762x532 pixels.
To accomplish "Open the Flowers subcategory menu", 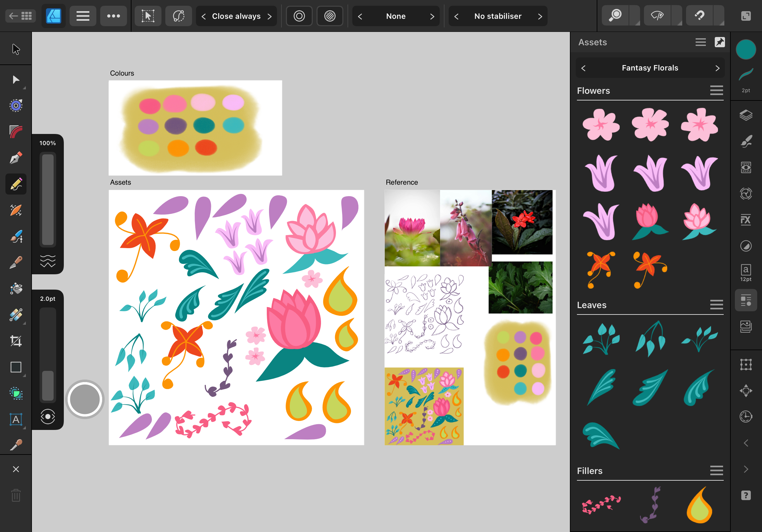I will 716,90.
